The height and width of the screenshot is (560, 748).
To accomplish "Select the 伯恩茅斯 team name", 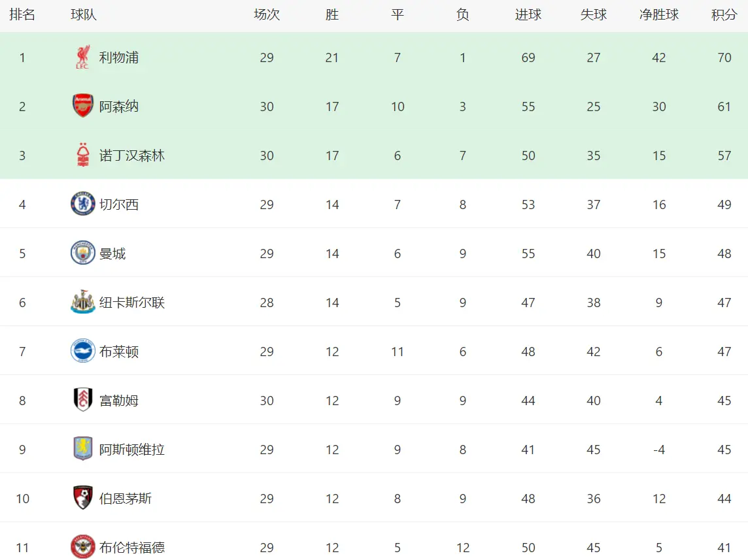I will 125,499.
